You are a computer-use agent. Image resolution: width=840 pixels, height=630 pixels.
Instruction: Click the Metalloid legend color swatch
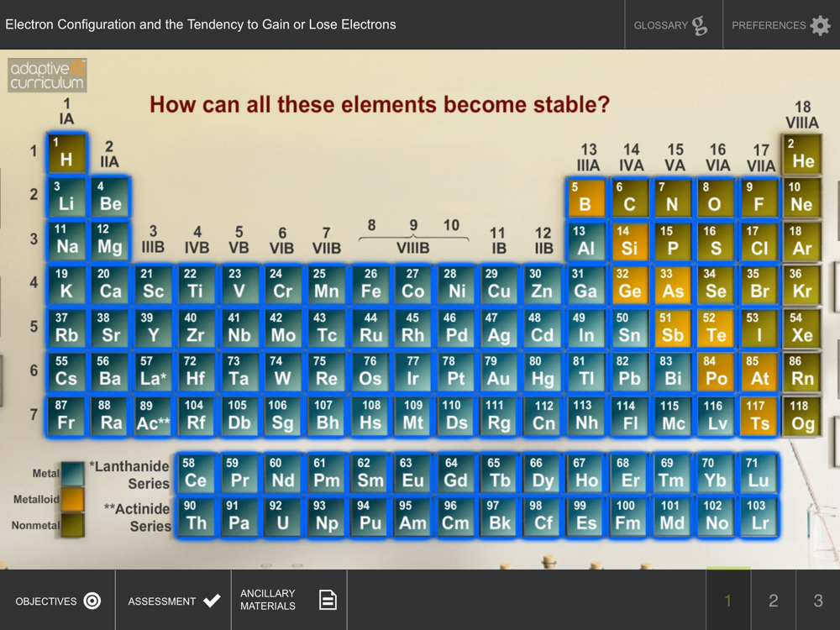(x=72, y=499)
